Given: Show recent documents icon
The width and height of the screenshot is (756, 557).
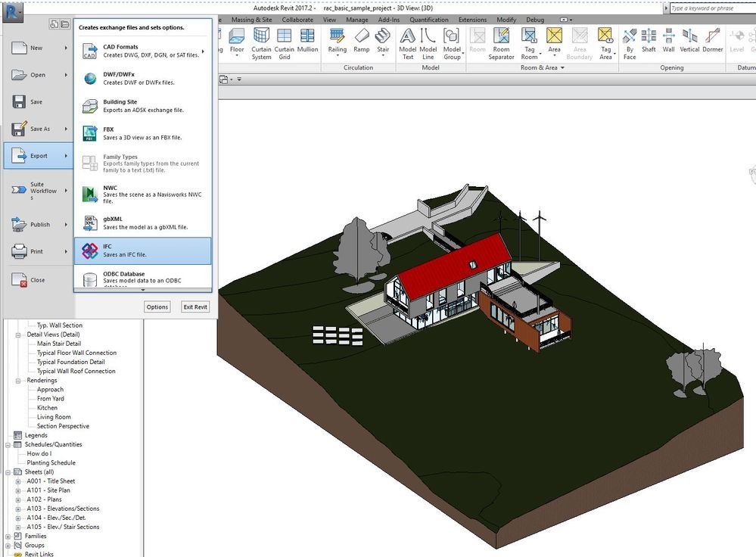Looking at the screenshot, I should click(x=54, y=24).
